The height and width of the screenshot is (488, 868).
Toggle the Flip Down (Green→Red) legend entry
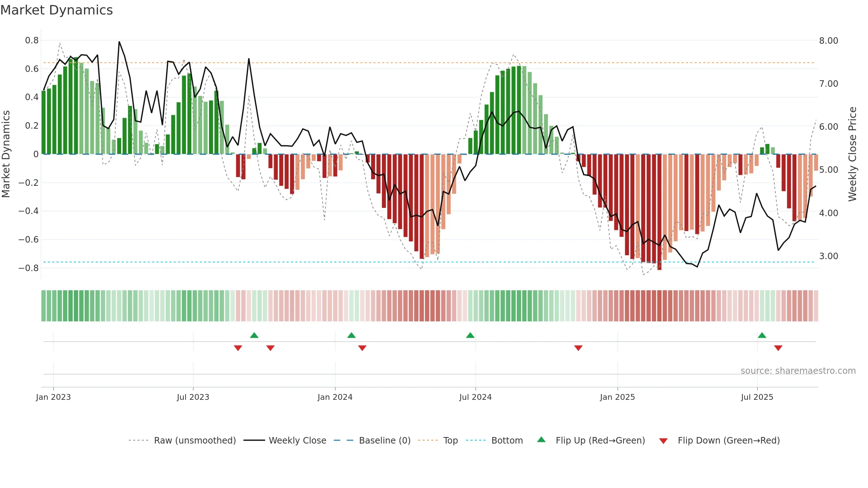(x=719, y=440)
